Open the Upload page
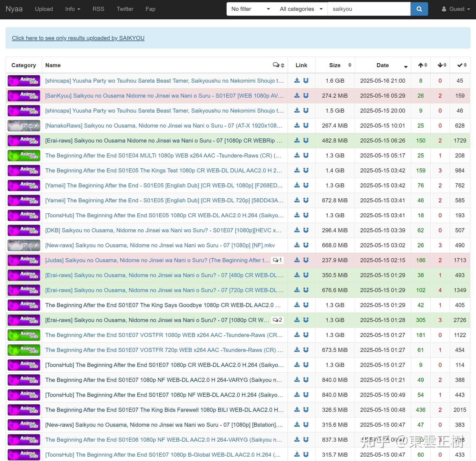The image size is (476, 461). point(44,9)
